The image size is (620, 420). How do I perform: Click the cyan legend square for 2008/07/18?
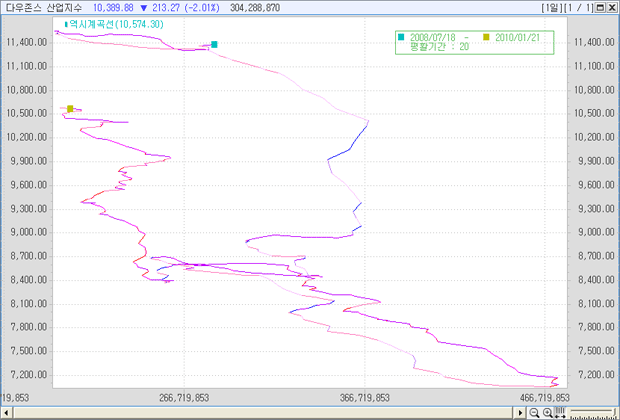point(402,37)
